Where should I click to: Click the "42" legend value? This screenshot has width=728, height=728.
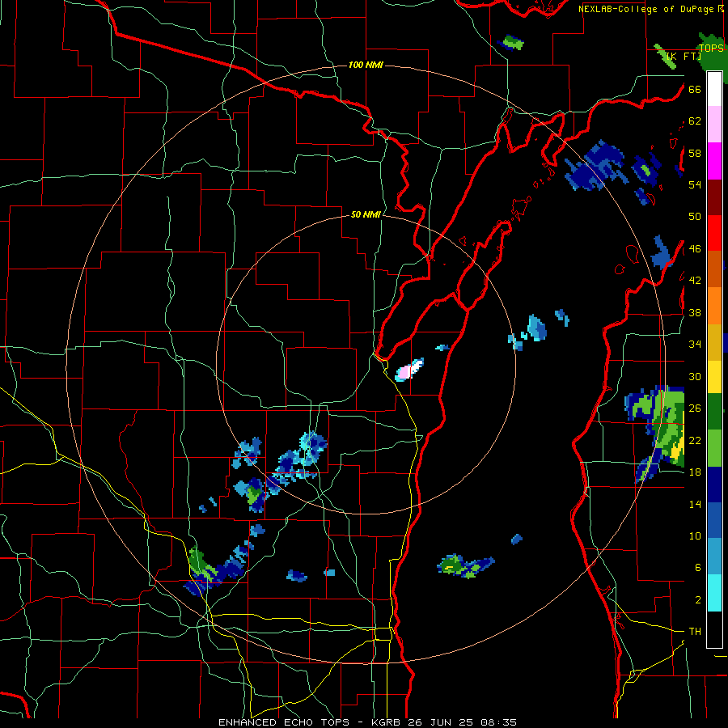(x=695, y=280)
